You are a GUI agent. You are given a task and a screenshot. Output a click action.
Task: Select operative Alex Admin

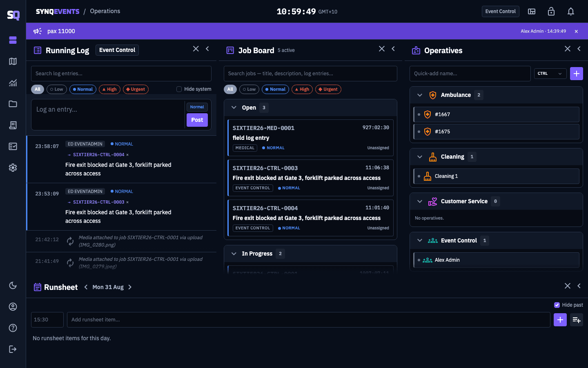[x=496, y=260]
